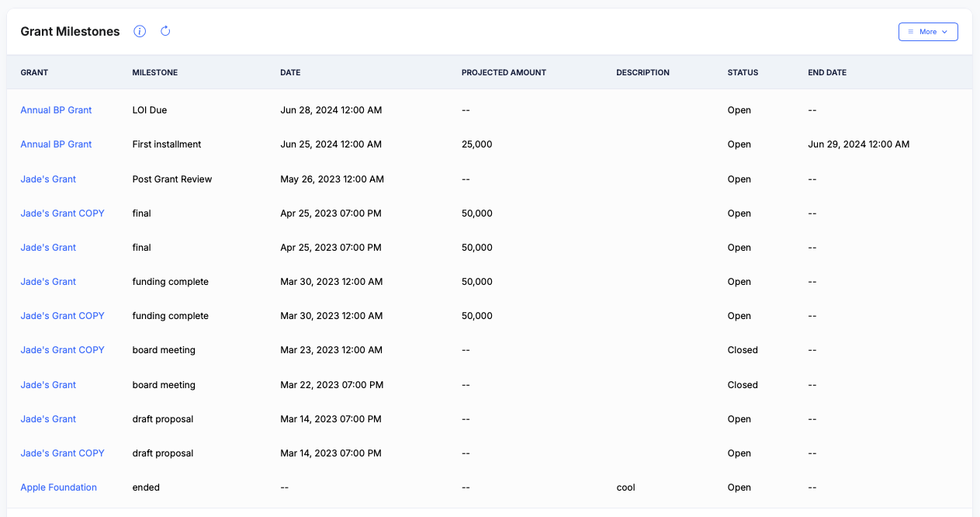
Task: Open Jade's Grant link in Post Grant Review row
Action: pos(48,179)
